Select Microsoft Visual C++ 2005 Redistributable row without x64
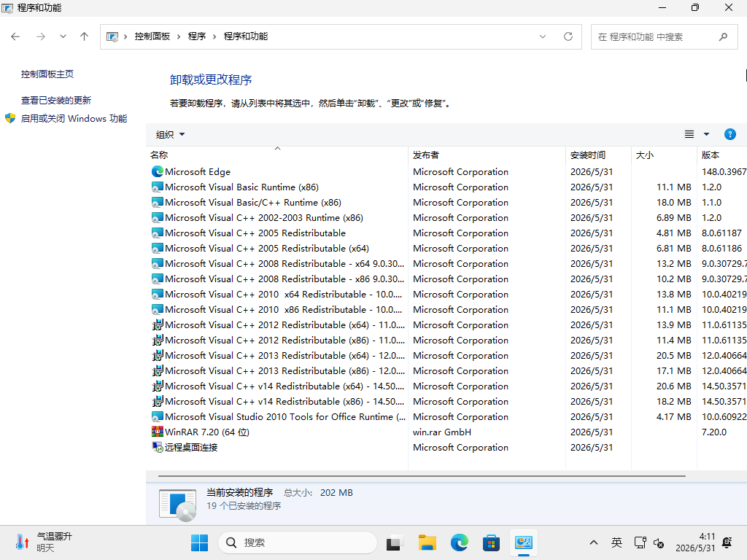 point(446,233)
